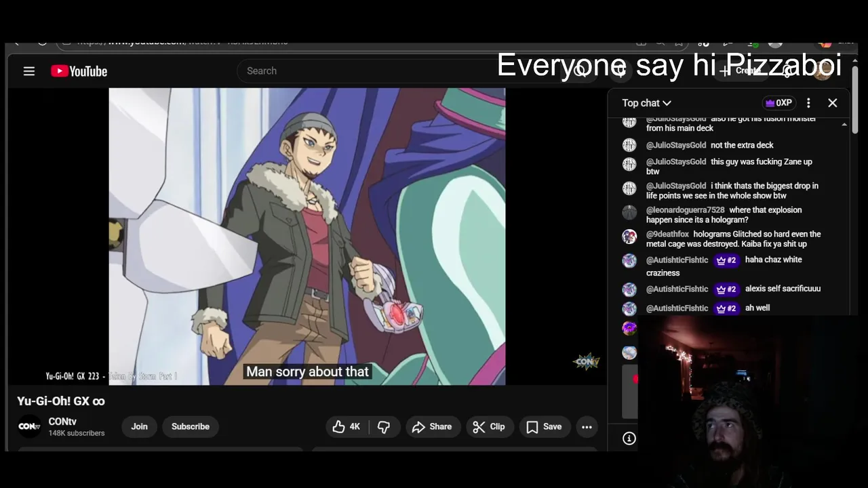Click avatar beside 'alexis self sacrificuuu'

click(629, 289)
